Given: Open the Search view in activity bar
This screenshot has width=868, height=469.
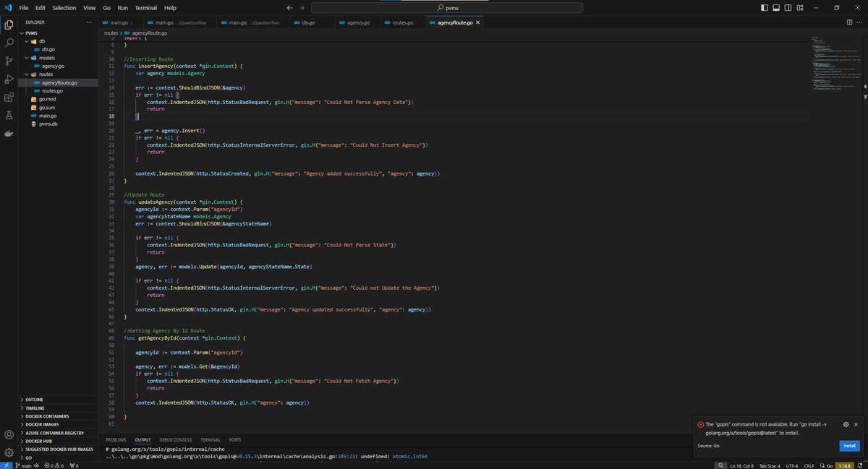Looking at the screenshot, I should click(x=9, y=43).
